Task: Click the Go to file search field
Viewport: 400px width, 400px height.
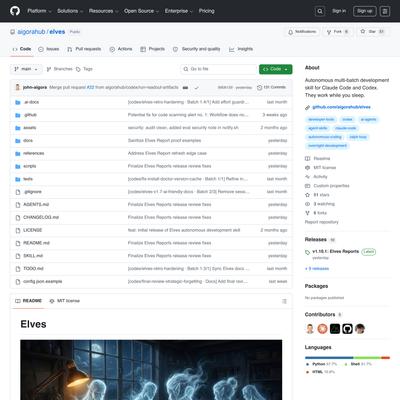Action: 219,69
